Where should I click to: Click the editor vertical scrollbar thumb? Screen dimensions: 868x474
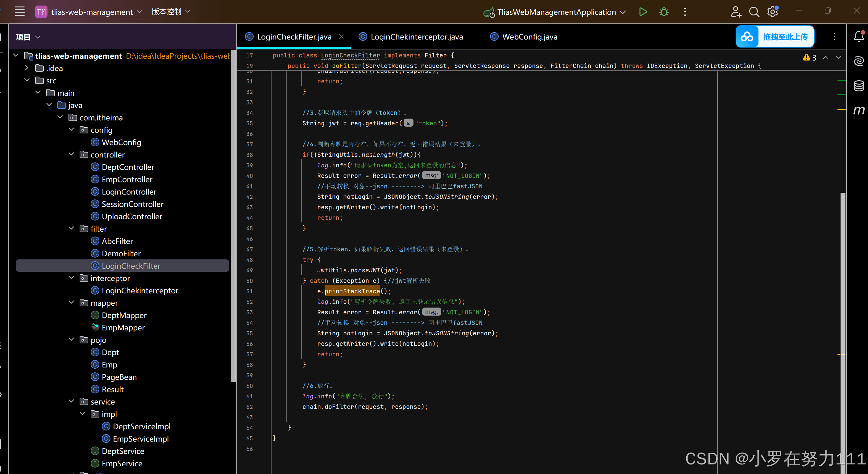pyautogui.click(x=843, y=304)
